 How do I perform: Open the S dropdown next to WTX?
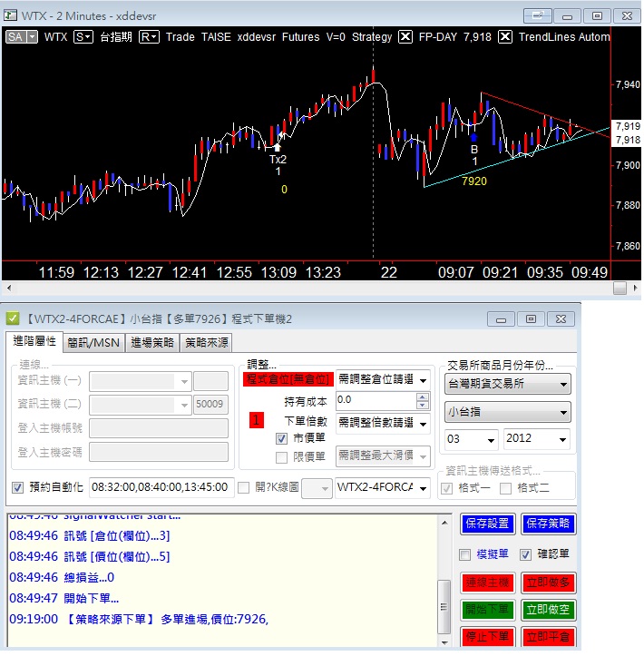pyautogui.click(x=83, y=37)
